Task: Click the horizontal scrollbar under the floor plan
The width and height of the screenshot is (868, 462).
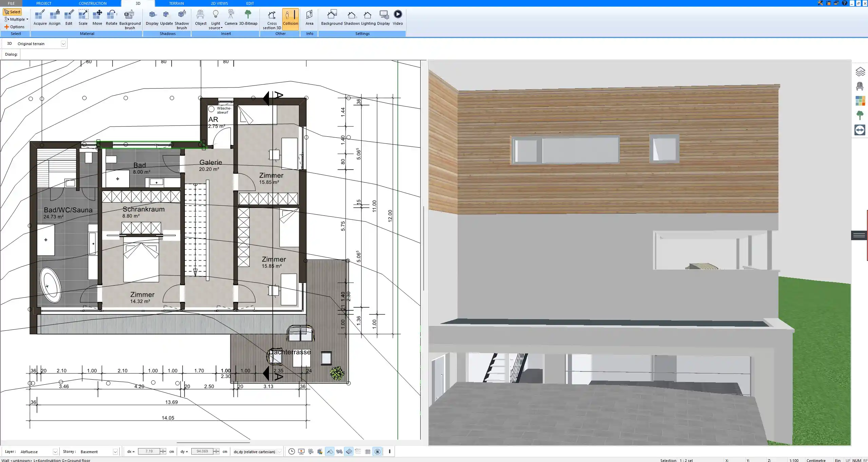Action: click(x=213, y=442)
